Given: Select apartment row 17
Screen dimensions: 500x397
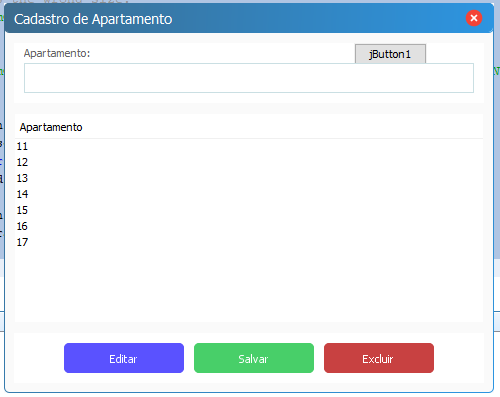Looking at the screenshot, I should pos(249,242).
